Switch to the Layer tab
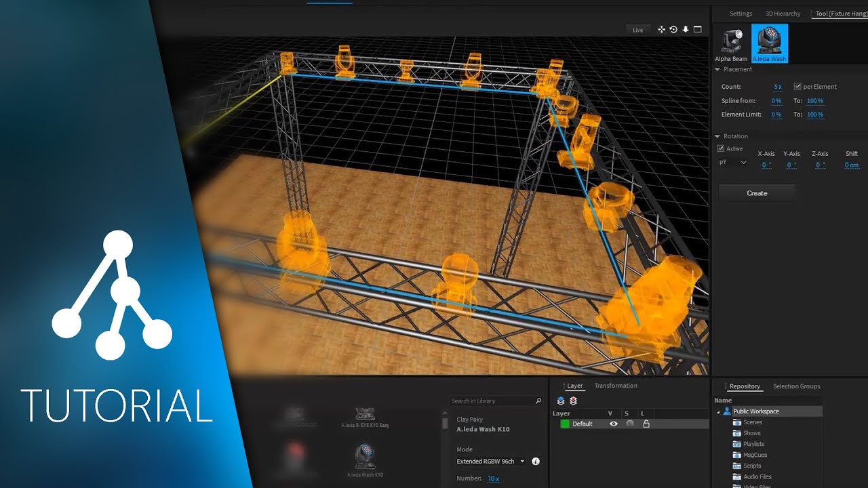The width and height of the screenshot is (868, 488). point(575,386)
